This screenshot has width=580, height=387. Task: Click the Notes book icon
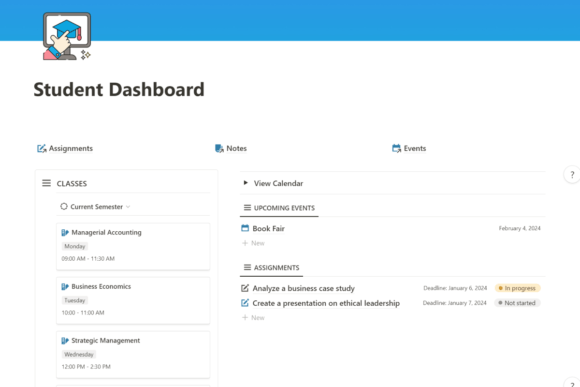tap(219, 148)
